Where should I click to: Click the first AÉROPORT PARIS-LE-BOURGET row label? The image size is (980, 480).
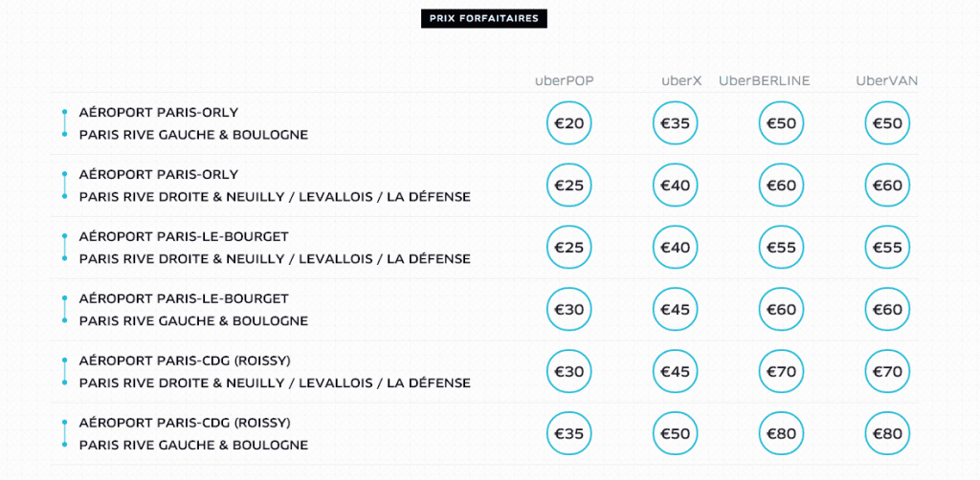click(x=184, y=236)
